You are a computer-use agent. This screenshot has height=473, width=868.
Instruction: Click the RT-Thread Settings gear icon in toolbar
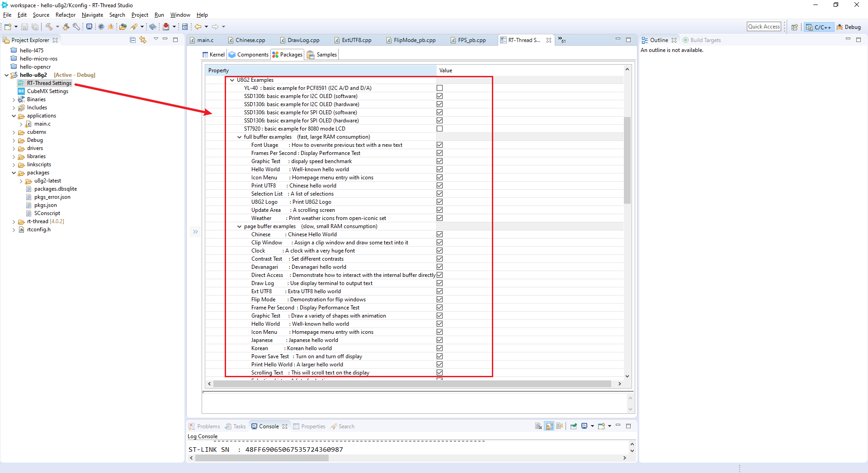(101, 27)
